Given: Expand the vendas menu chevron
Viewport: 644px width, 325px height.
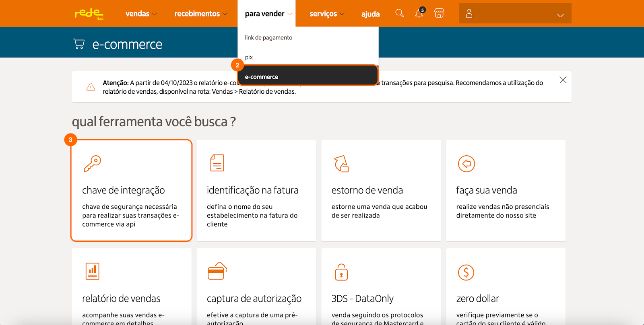Looking at the screenshot, I should (x=155, y=14).
